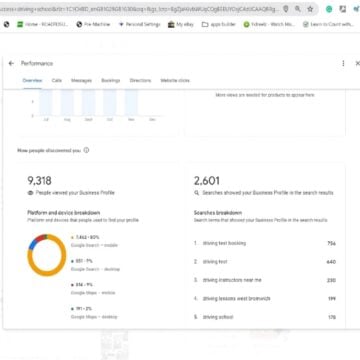Click the info icon beside How people discovered you
360x360 pixels.
click(x=86, y=150)
